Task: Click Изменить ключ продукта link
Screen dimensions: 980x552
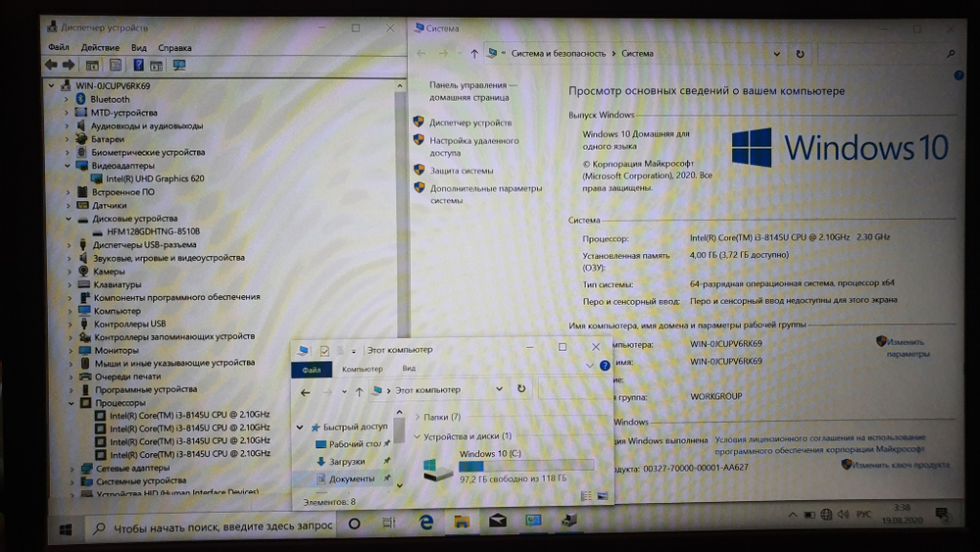Action: (900, 465)
